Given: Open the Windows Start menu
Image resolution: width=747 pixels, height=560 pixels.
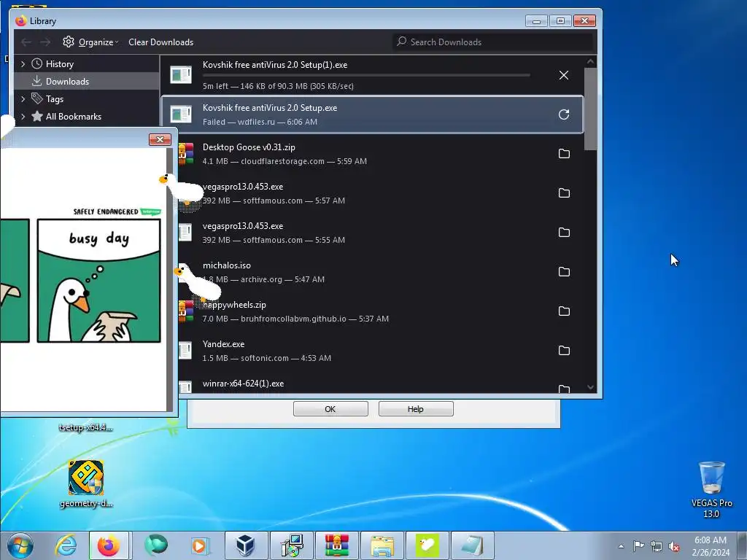Looking at the screenshot, I should pos(20,545).
